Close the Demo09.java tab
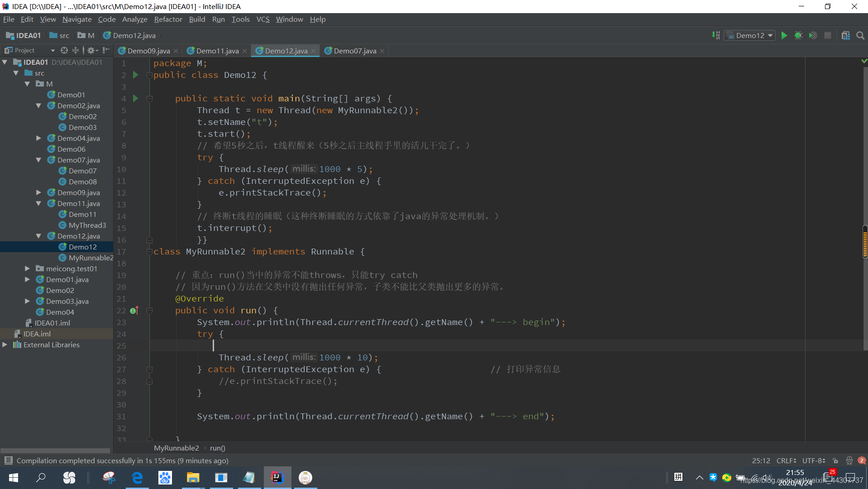Screen dimensions: 868x489 coord(176,51)
